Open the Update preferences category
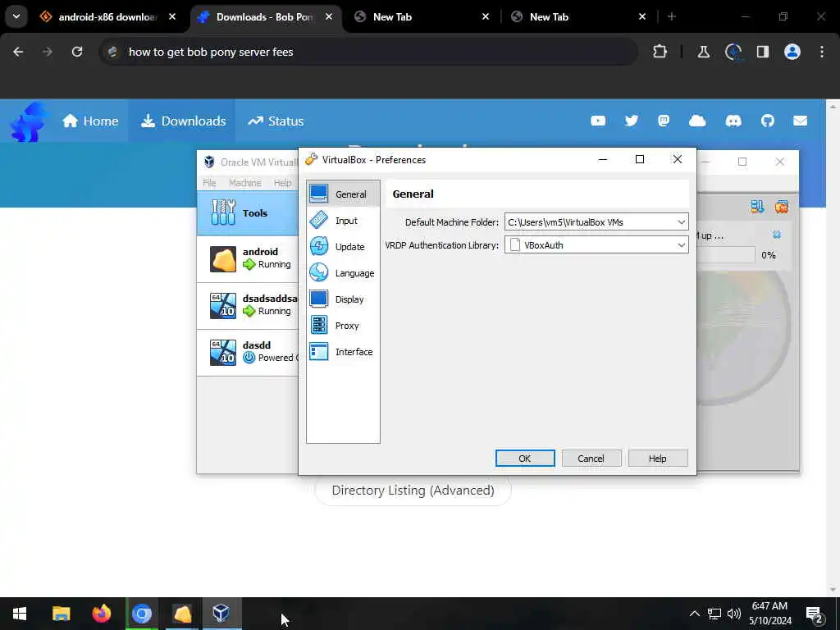Screen dimensions: 840x630 tap(343, 246)
